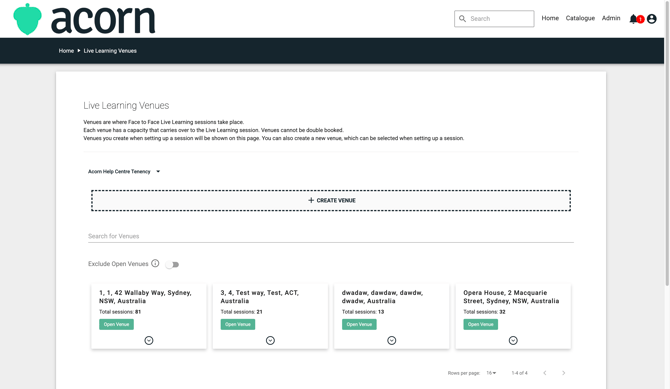This screenshot has height=389, width=670.
Task: Expand the dwadaw venue card details
Action: point(391,340)
